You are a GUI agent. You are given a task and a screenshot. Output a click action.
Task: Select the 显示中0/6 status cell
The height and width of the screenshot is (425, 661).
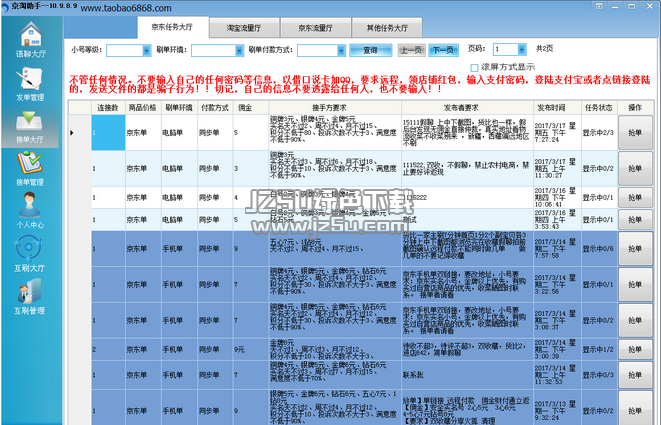click(599, 249)
